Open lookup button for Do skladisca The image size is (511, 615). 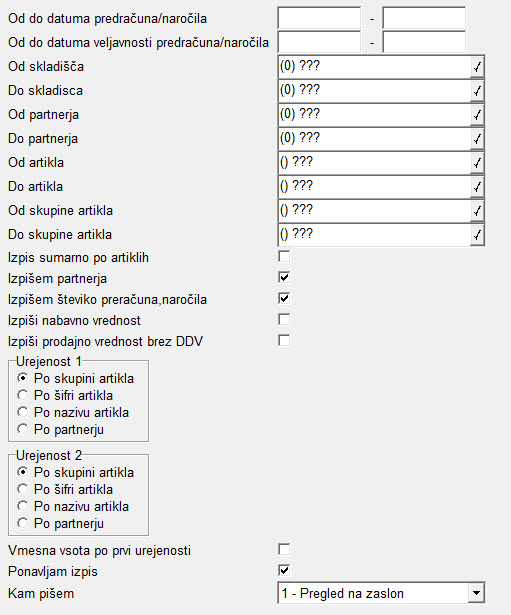tap(477, 91)
